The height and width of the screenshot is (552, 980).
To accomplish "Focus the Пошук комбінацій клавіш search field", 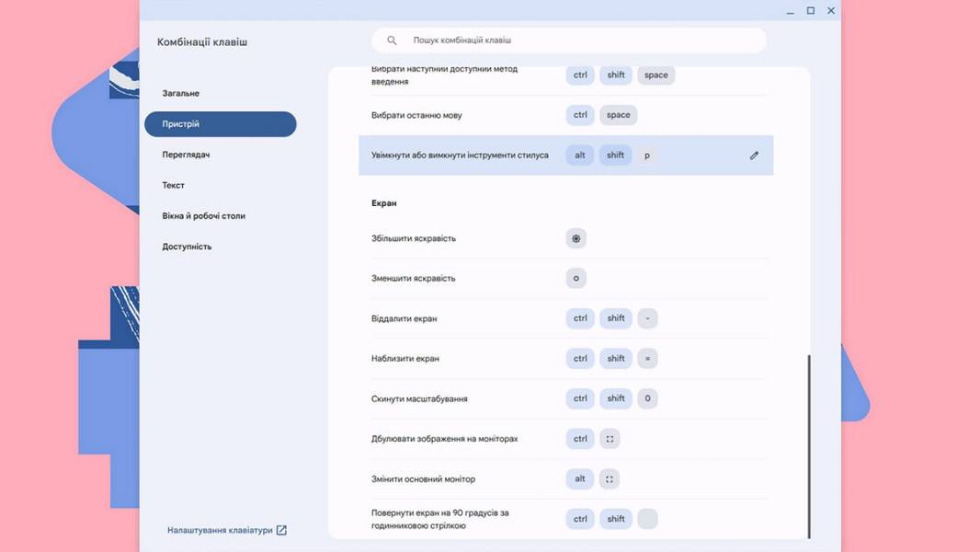I will (x=569, y=40).
